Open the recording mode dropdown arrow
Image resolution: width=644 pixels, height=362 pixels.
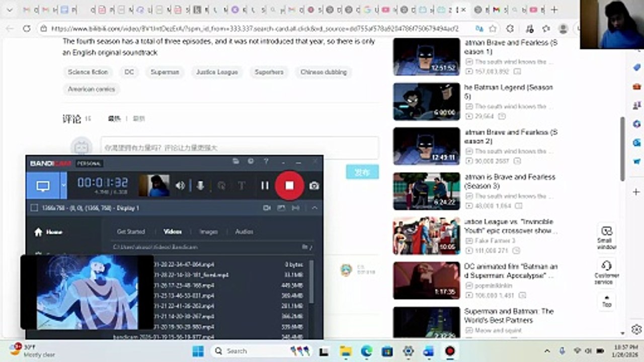63,186
